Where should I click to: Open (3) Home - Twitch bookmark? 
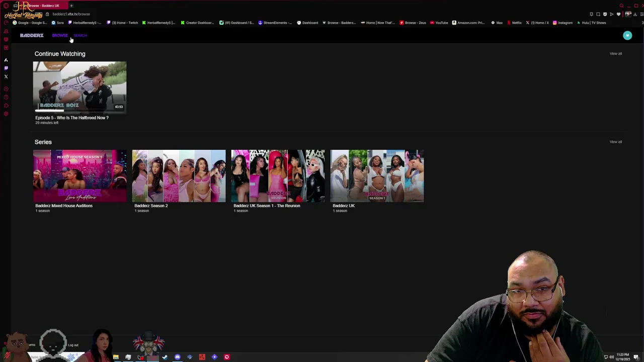(122, 23)
